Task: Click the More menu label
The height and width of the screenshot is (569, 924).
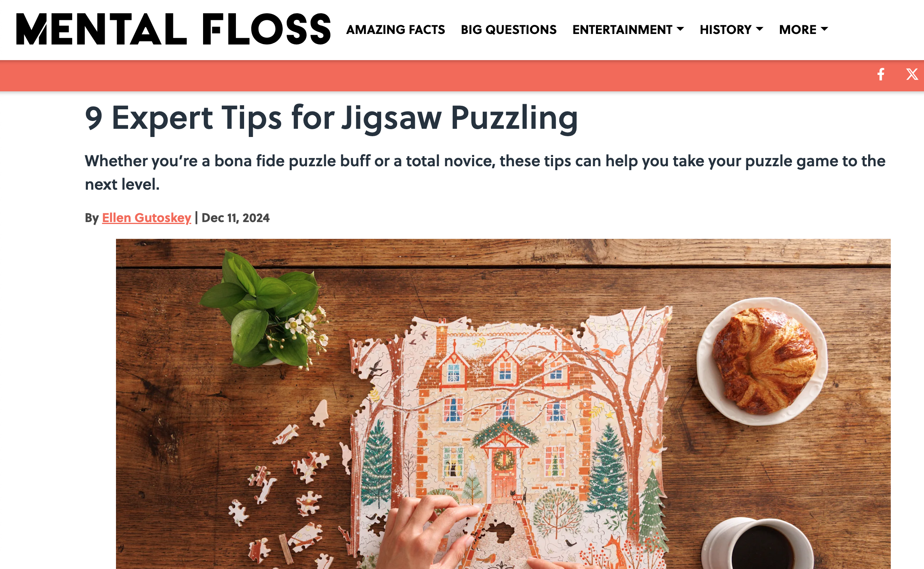Action: (x=797, y=30)
